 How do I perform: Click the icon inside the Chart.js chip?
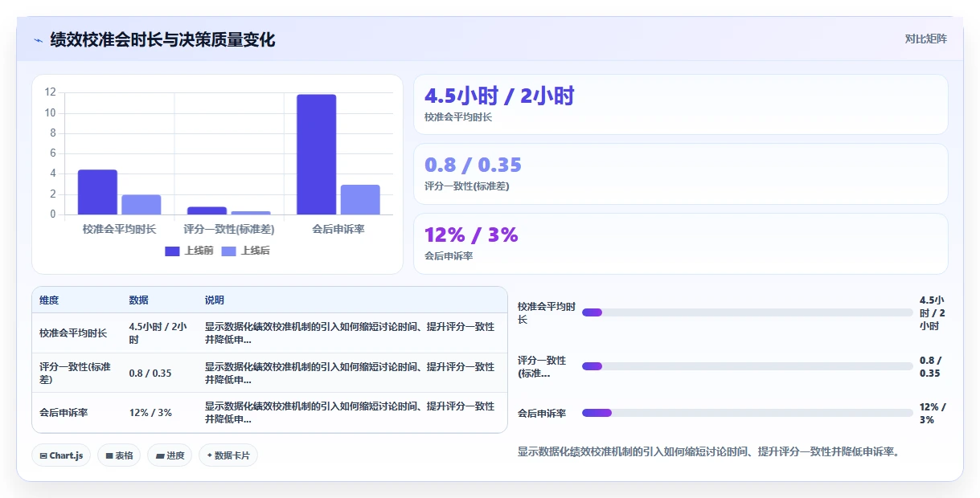click(x=43, y=455)
